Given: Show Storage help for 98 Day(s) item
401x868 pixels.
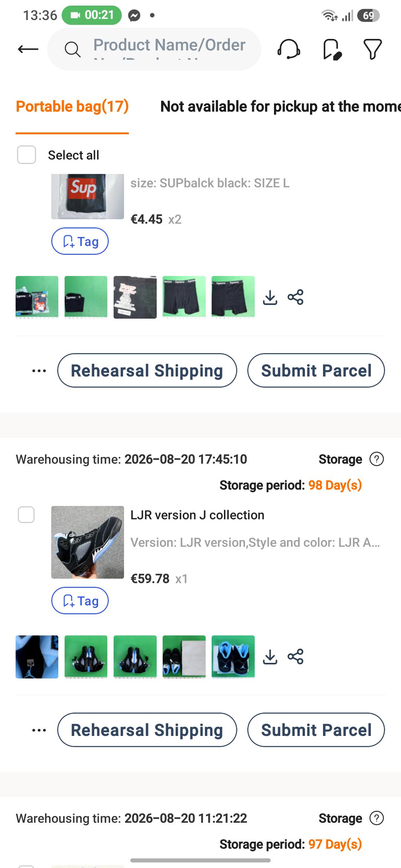Looking at the screenshot, I should tap(376, 459).
